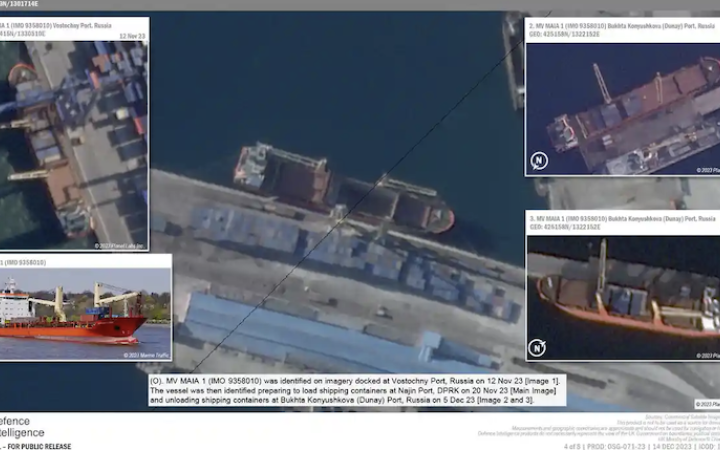
Task: Click the Defence Intelligence logo text
Action: tap(22, 427)
